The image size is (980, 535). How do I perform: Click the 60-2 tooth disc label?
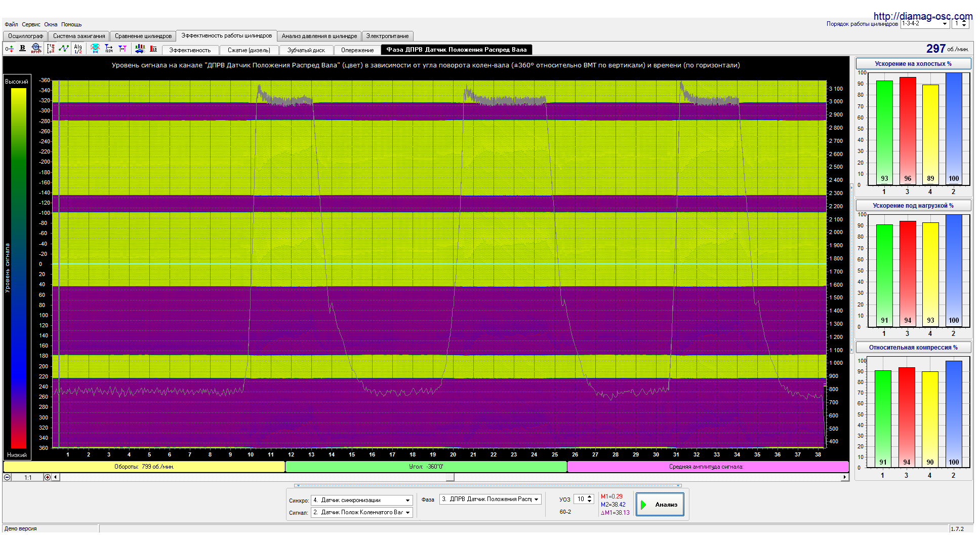coord(565,512)
